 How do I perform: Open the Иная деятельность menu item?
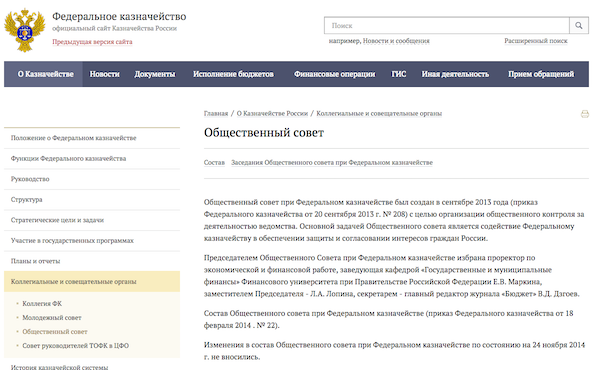coord(455,74)
